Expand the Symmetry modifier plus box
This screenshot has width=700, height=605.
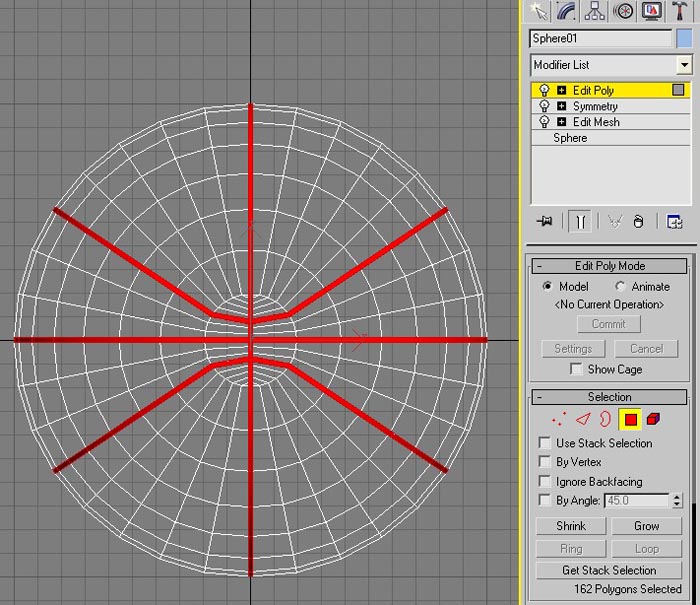click(562, 106)
